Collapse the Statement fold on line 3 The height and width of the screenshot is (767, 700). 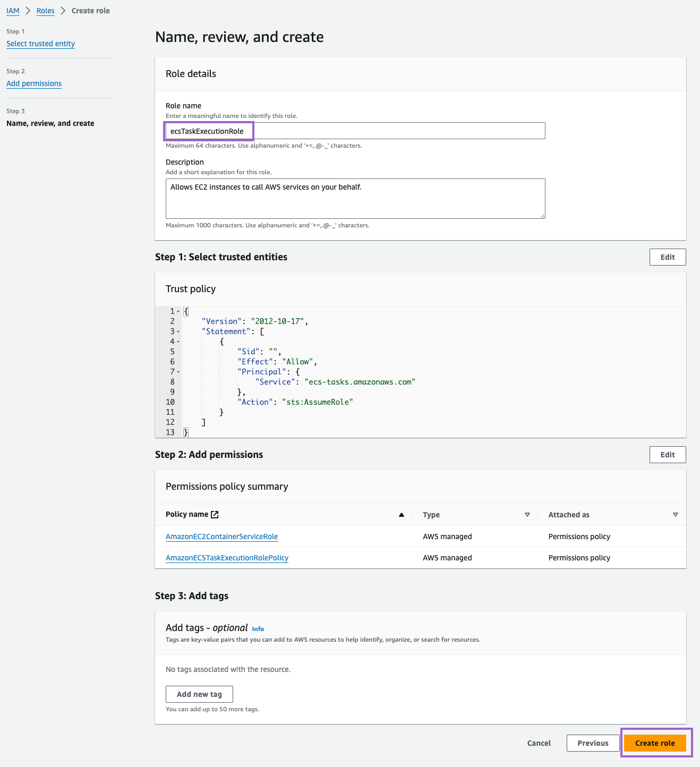tap(178, 332)
